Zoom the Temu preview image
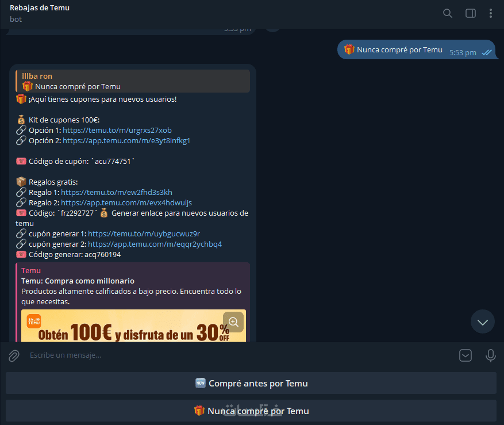The width and height of the screenshot is (504, 425). 233,321
